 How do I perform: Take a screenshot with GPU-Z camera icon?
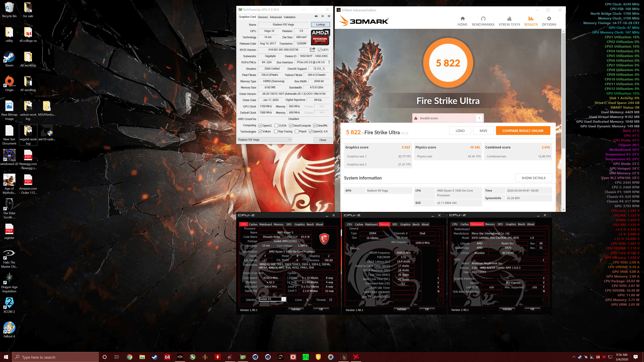pos(316,16)
